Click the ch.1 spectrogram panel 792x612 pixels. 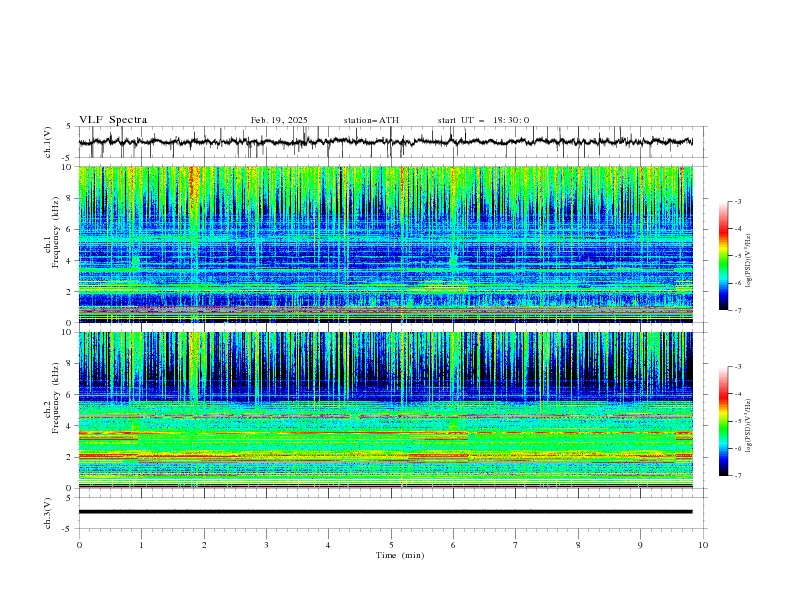(385, 244)
